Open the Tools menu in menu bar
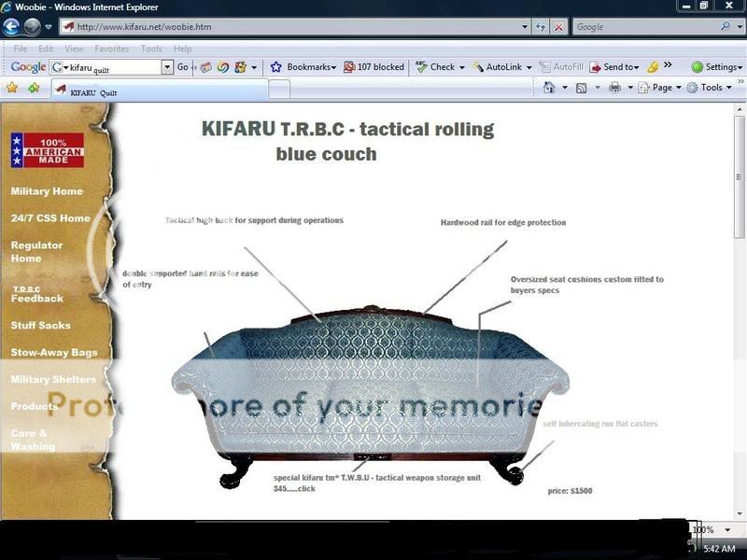Image resolution: width=747 pixels, height=560 pixels. tap(151, 49)
